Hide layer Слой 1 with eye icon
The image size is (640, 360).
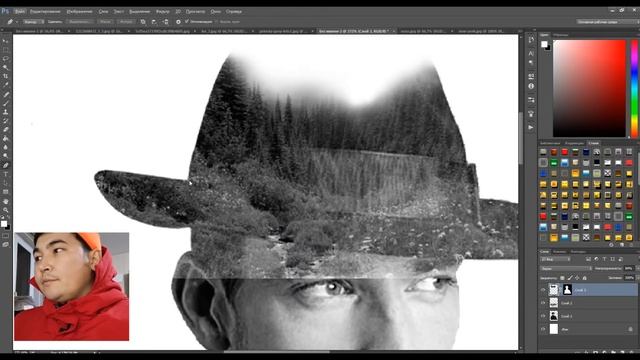click(543, 316)
